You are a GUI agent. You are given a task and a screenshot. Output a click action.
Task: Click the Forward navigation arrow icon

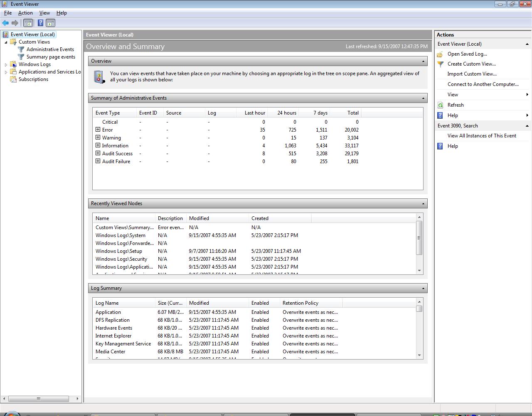15,23
